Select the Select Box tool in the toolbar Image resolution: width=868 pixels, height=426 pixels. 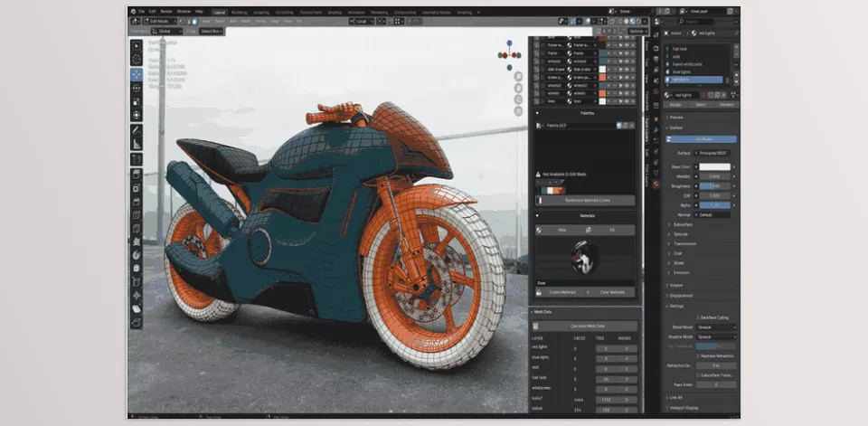tap(137, 46)
